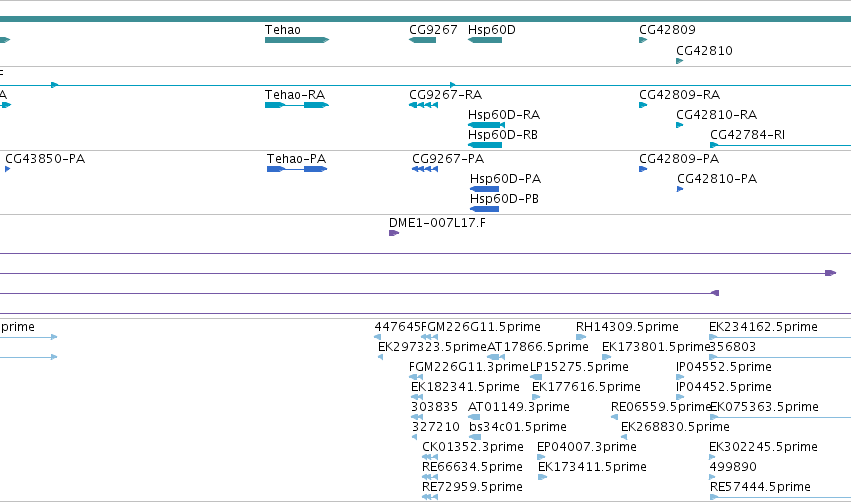Click the 499890 EST label
Screen dimensions: 851x502
(733, 467)
